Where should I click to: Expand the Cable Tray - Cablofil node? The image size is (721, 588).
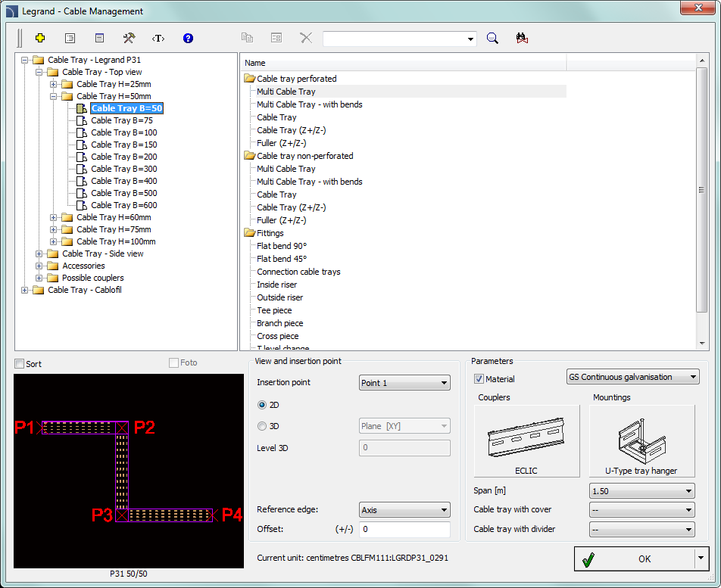[26, 290]
